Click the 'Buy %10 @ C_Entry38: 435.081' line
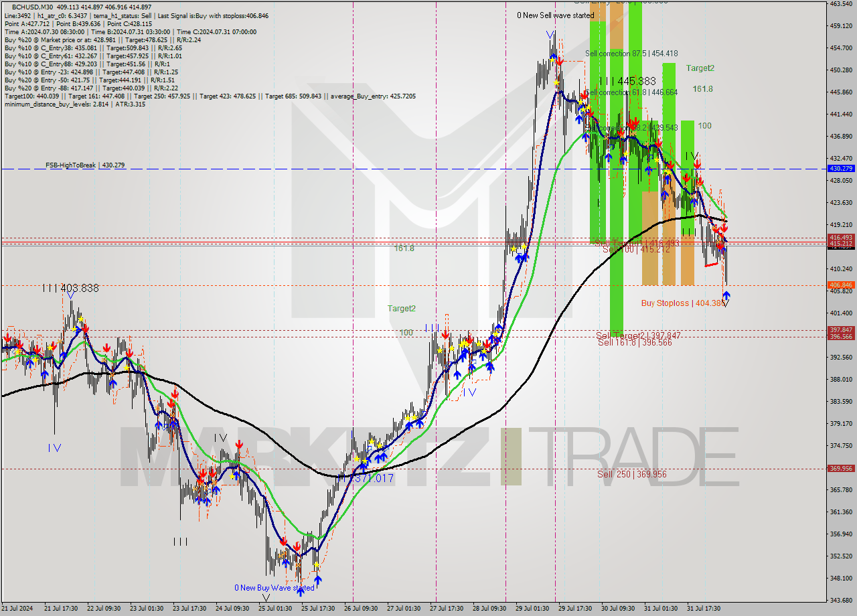This screenshot has width=857, height=616. (93, 48)
